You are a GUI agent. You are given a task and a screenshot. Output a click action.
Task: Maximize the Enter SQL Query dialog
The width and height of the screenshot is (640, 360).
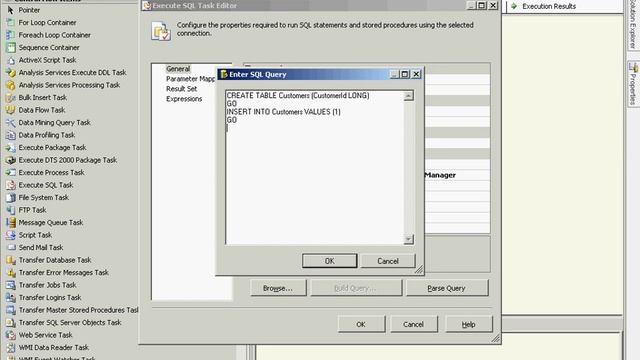coord(404,74)
